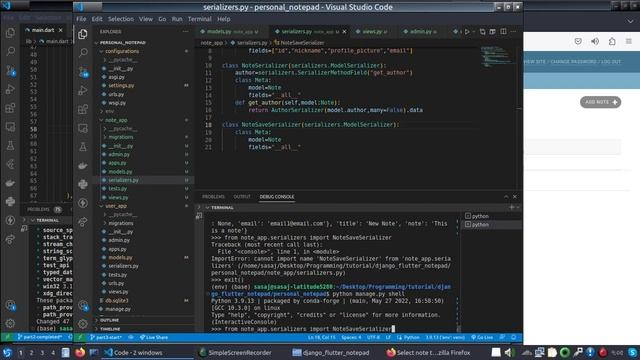The width and height of the screenshot is (640, 360).
Task: Open the Explorer view in the activity bar
Action: point(83,34)
